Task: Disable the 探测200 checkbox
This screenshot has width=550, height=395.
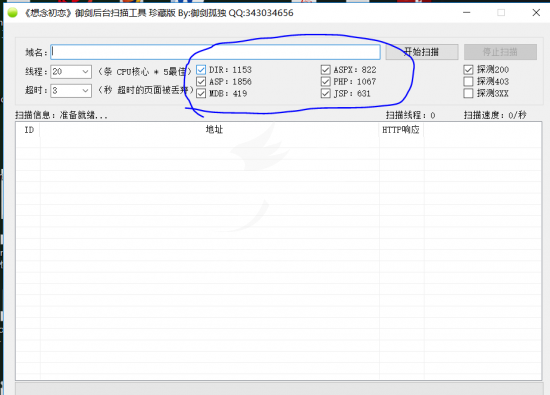Action: 468,70
